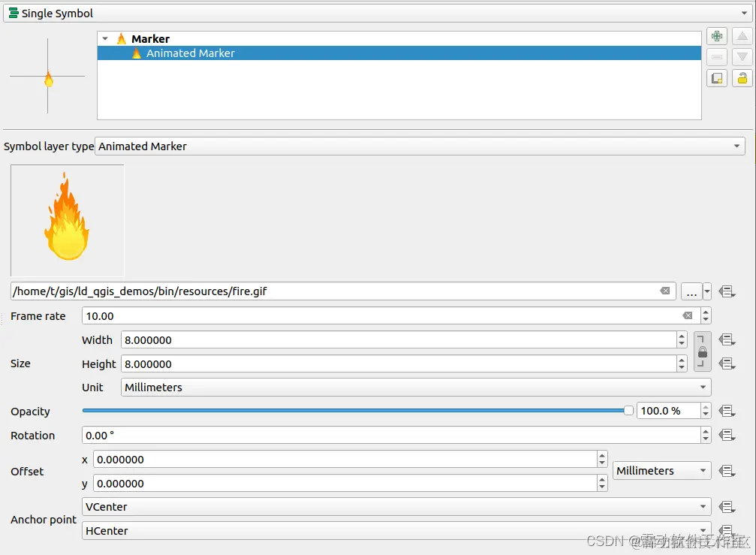Click the Offset x value field

pyautogui.click(x=345, y=460)
